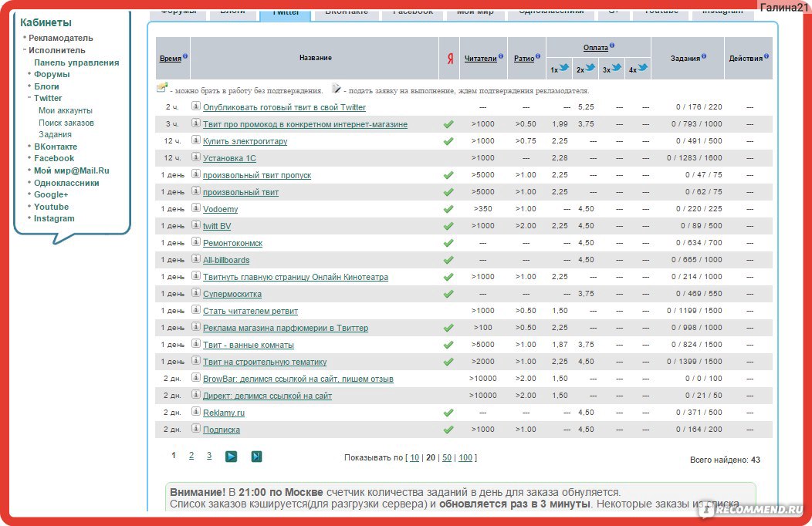Click info icon beside "Reklamy.ru"
The height and width of the screenshot is (526, 812).
[x=196, y=412]
